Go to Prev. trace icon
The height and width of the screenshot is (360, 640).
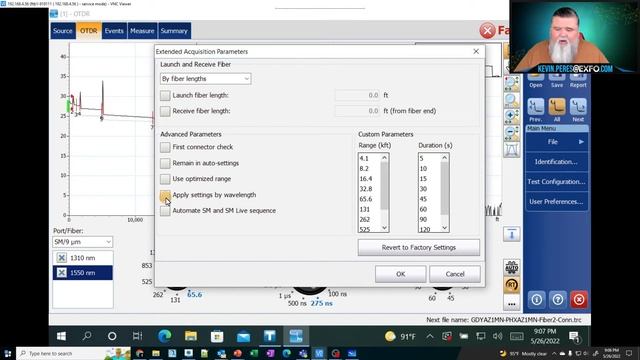point(536,107)
